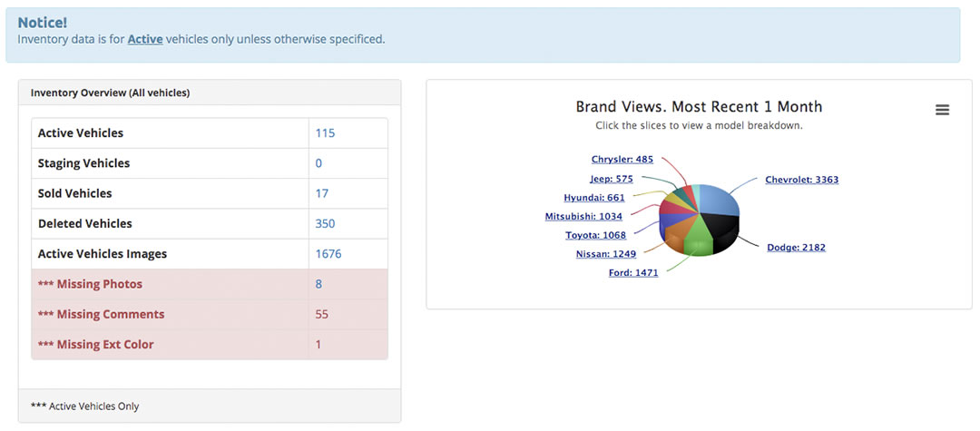Open the Missing Photos count 8

[x=319, y=284]
